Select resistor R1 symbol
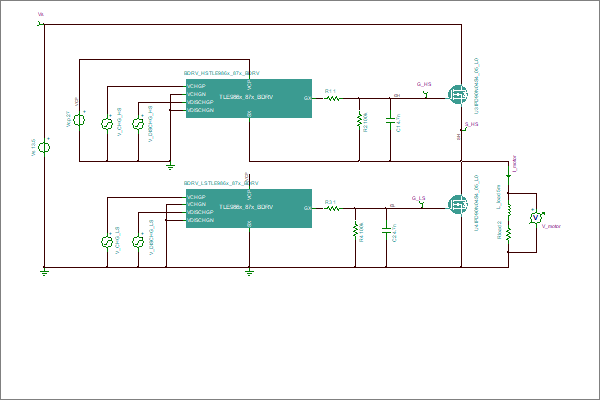Image resolution: width=600 pixels, height=400 pixels. pyautogui.click(x=332, y=98)
